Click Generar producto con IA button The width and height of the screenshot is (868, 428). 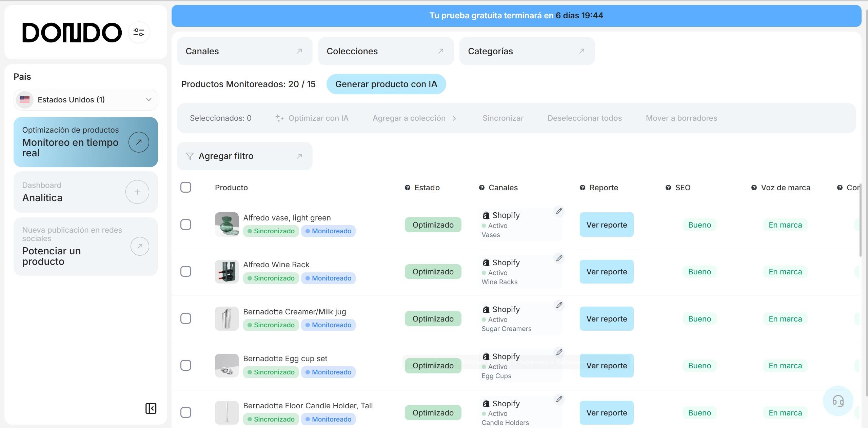[386, 84]
